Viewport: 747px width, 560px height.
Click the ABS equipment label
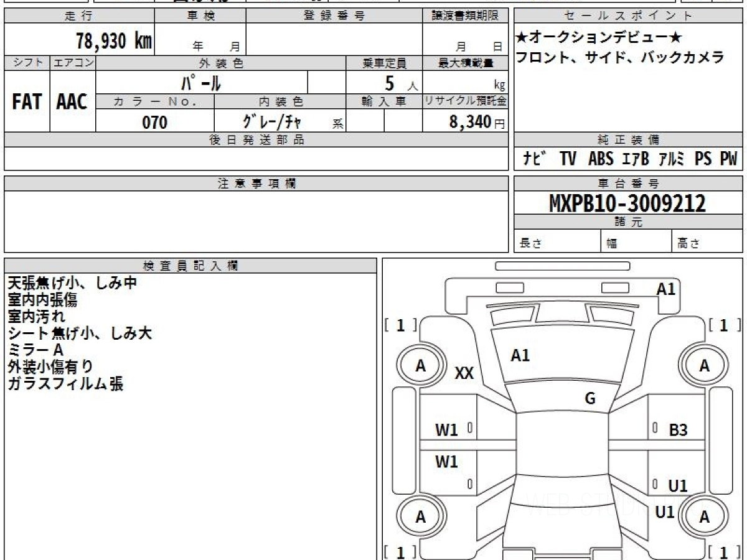(601, 159)
